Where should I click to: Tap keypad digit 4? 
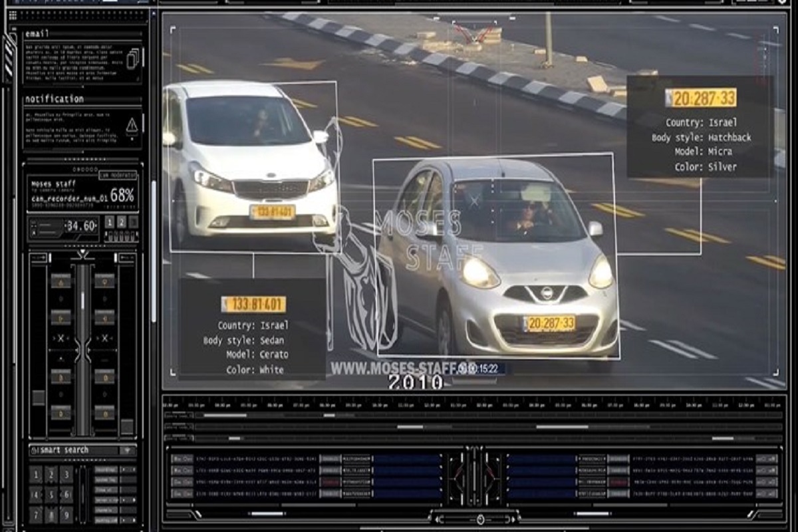click(35, 495)
